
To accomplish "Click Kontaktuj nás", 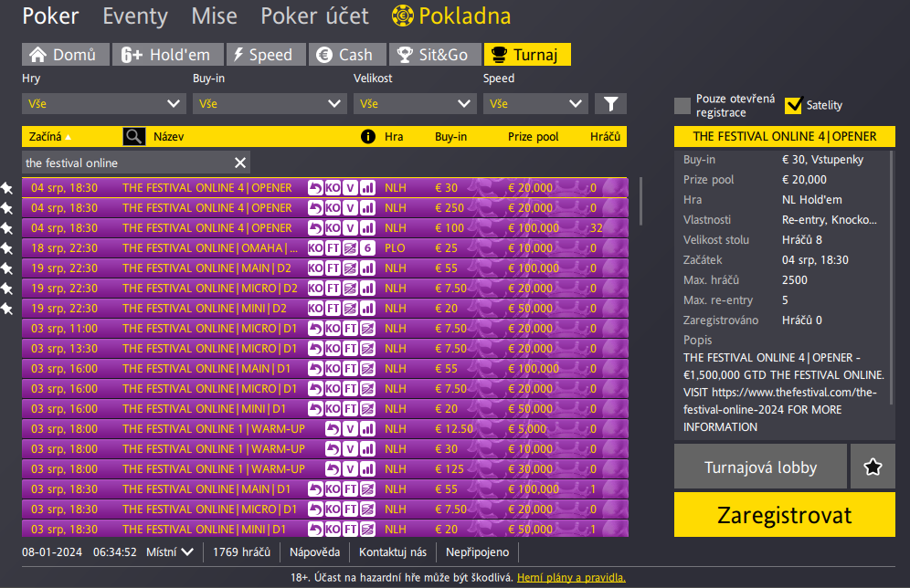I will pos(392,552).
